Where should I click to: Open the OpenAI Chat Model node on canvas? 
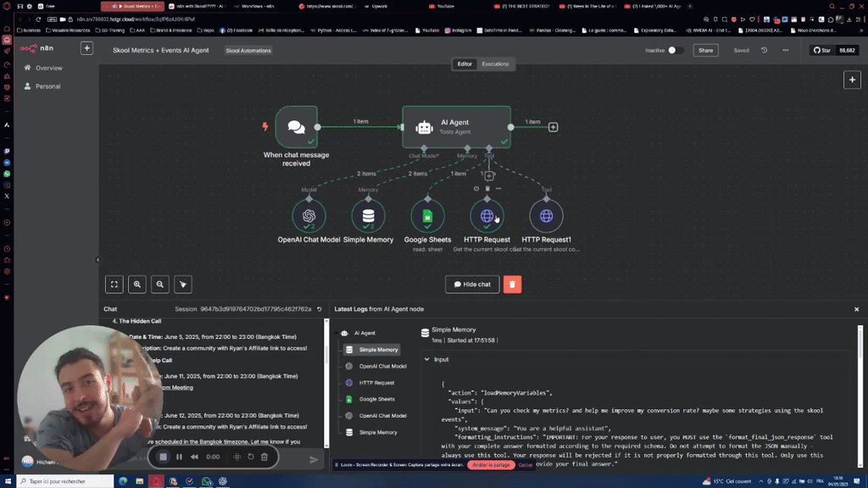tap(309, 216)
